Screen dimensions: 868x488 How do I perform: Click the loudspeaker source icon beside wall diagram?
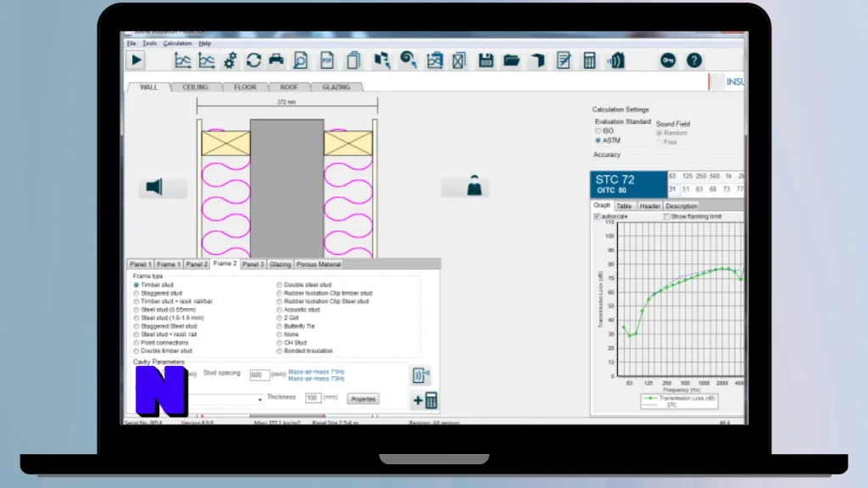click(x=154, y=187)
